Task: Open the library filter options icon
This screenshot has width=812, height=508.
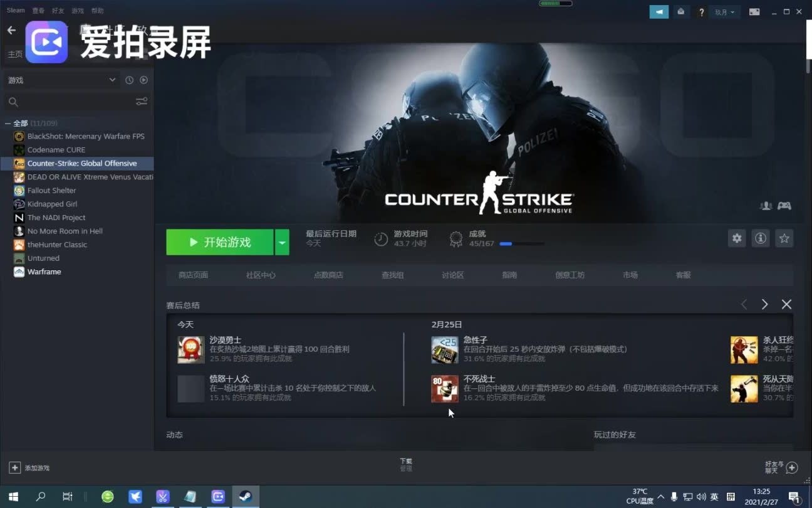Action: coord(142,101)
